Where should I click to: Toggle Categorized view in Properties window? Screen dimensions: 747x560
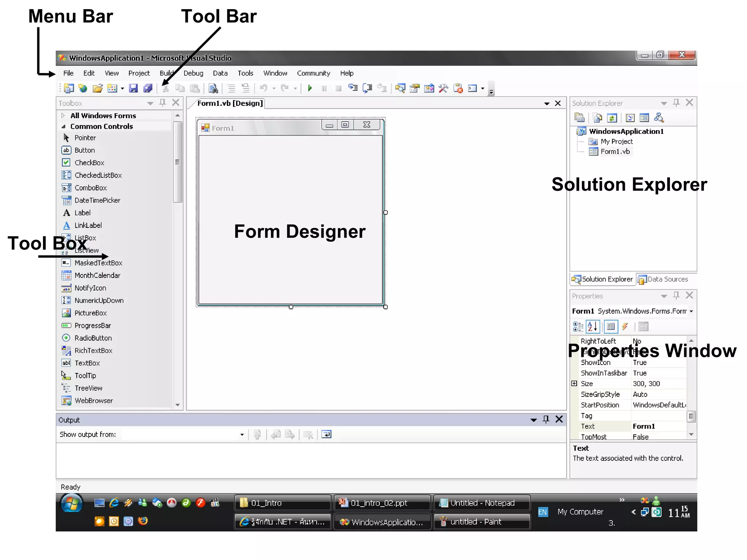[x=578, y=326]
